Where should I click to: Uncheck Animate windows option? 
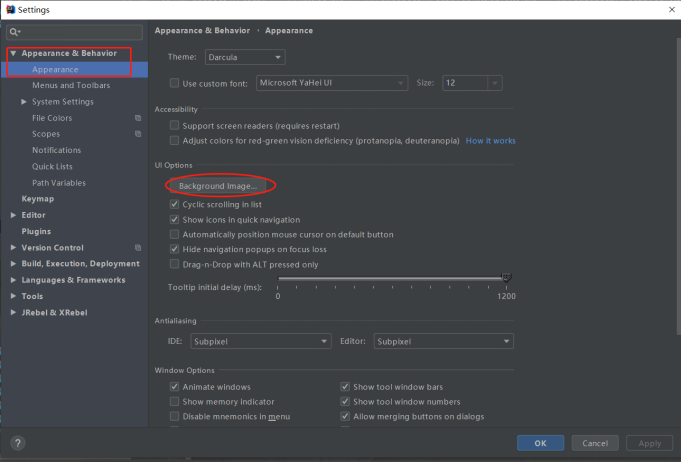(x=174, y=387)
